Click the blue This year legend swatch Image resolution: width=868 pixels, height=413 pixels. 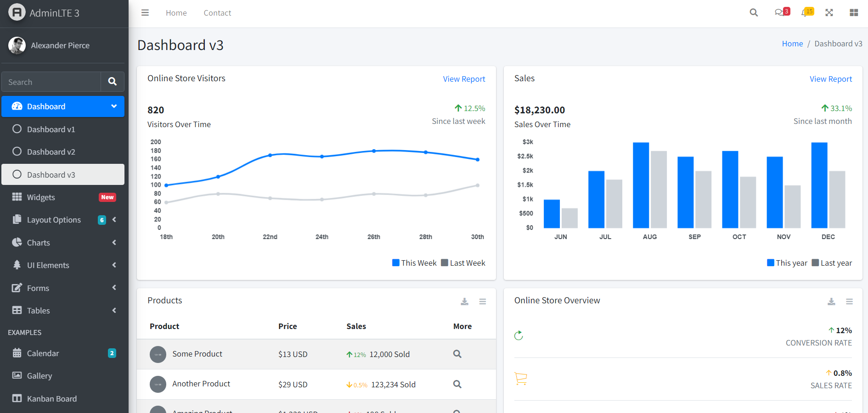click(770, 262)
